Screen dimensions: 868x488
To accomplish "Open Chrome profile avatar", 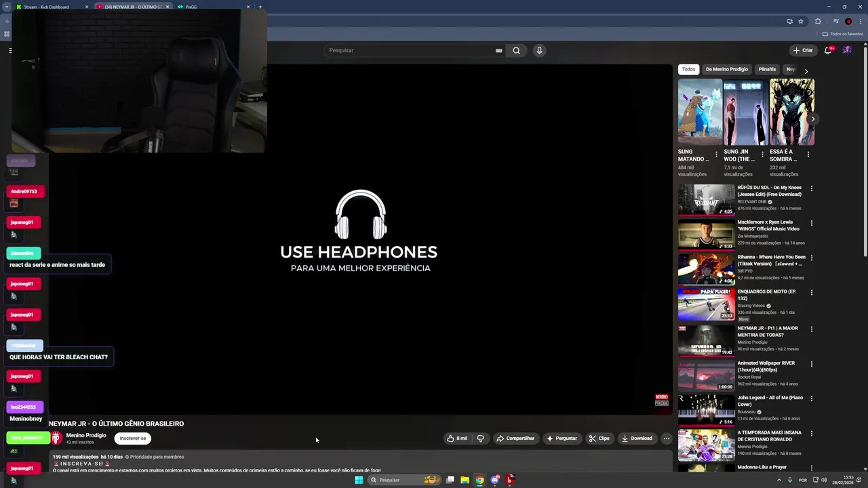I will coord(848,21).
